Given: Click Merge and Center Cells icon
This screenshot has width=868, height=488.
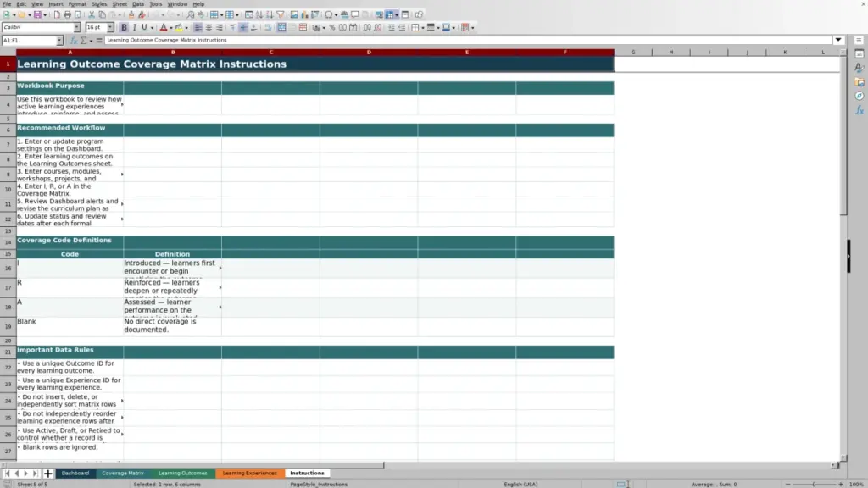Looking at the screenshot, I should 281,27.
